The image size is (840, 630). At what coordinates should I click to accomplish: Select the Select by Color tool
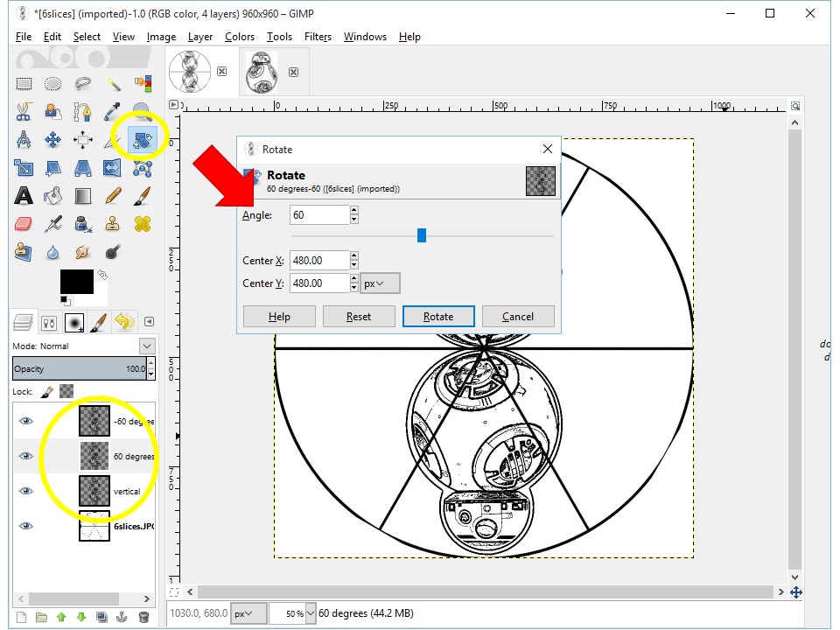(x=143, y=84)
